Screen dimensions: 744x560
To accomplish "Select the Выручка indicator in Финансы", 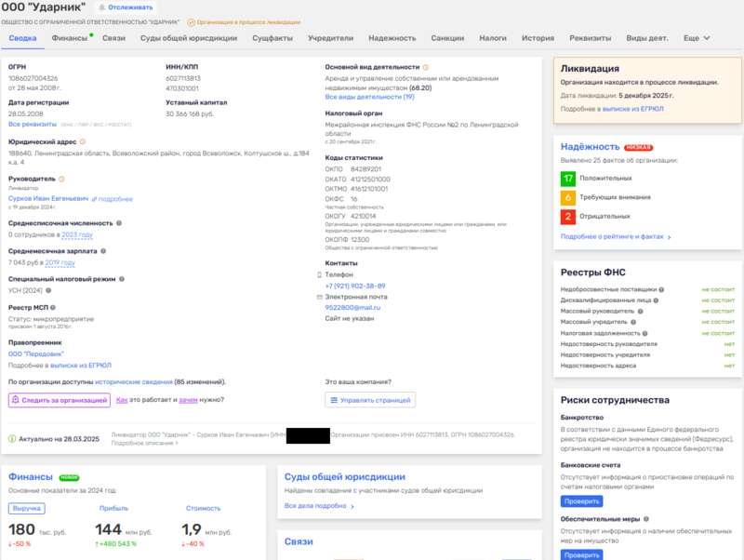I will (x=27, y=508).
